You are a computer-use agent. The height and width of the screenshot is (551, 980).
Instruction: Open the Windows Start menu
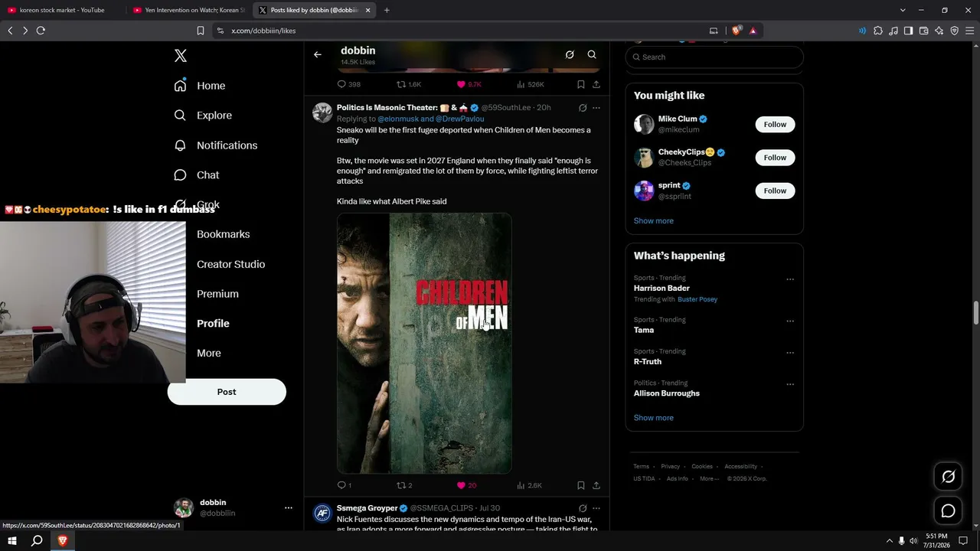12,541
